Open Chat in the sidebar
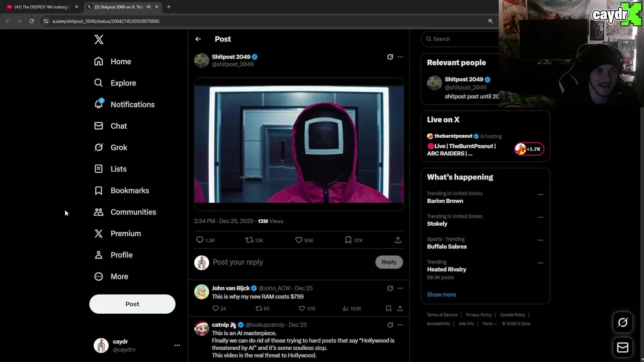Image resolution: width=644 pixels, height=362 pixels. tap(111, 126)
